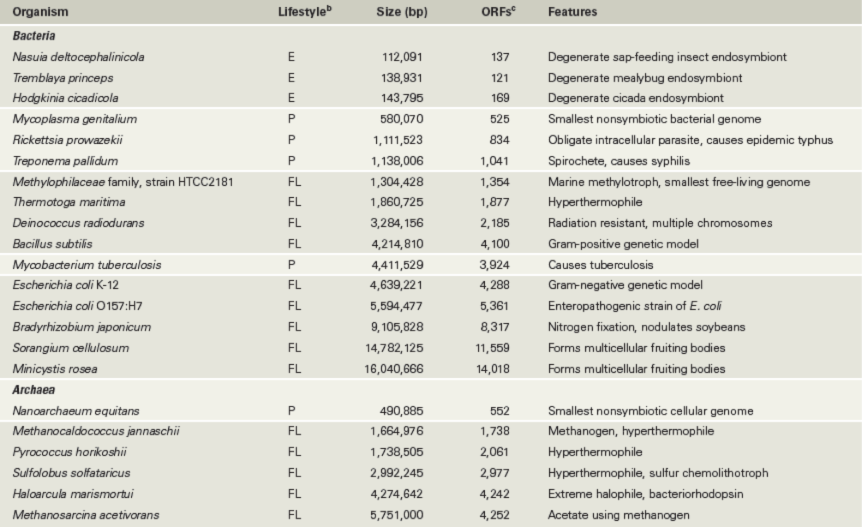The image size is (862, 527).
Task: Click the Thermotoga maritima Hyperthermophile feature
Action: (x=595, y=202)
